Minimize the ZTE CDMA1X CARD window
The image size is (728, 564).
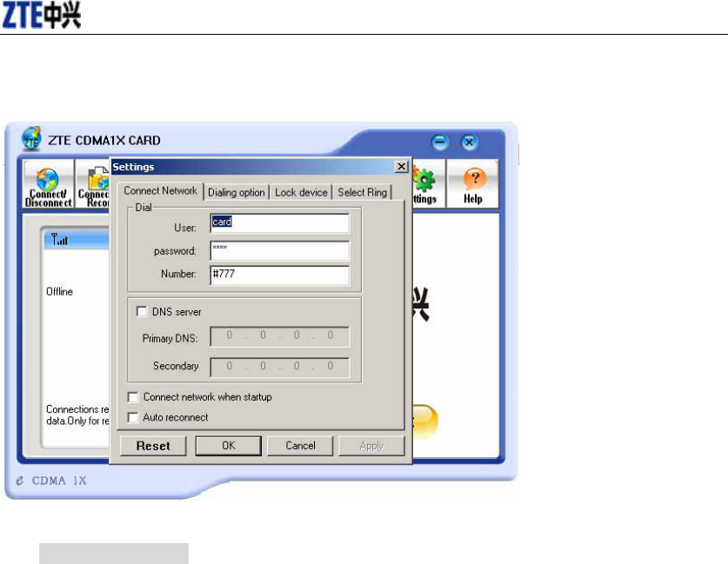pos(440,142)
